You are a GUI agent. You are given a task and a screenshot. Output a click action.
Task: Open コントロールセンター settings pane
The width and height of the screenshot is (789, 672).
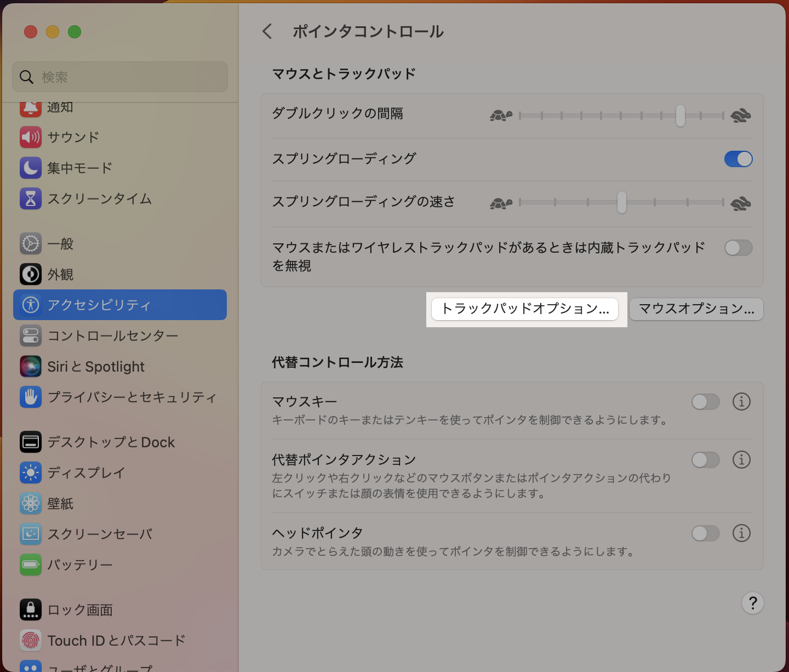click(112, 335)
